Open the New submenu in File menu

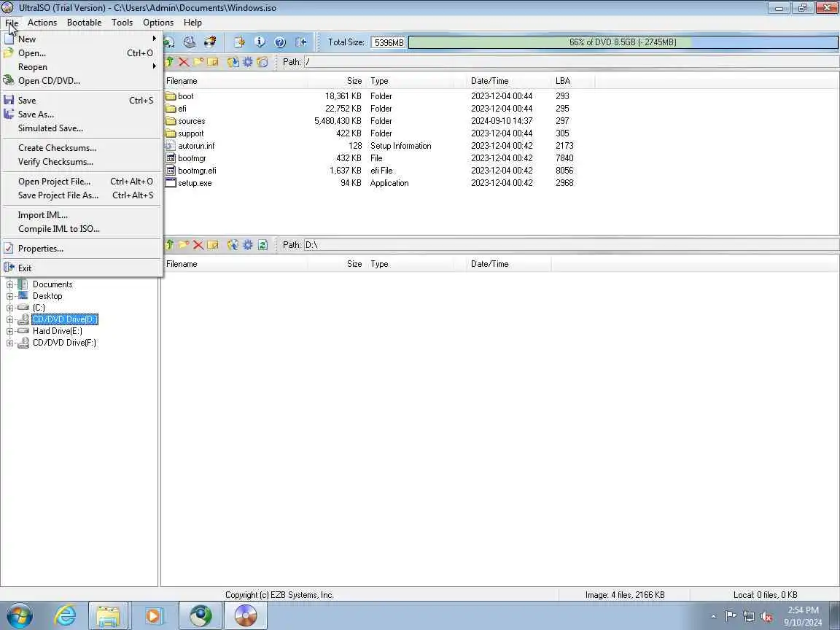point(82,39)
